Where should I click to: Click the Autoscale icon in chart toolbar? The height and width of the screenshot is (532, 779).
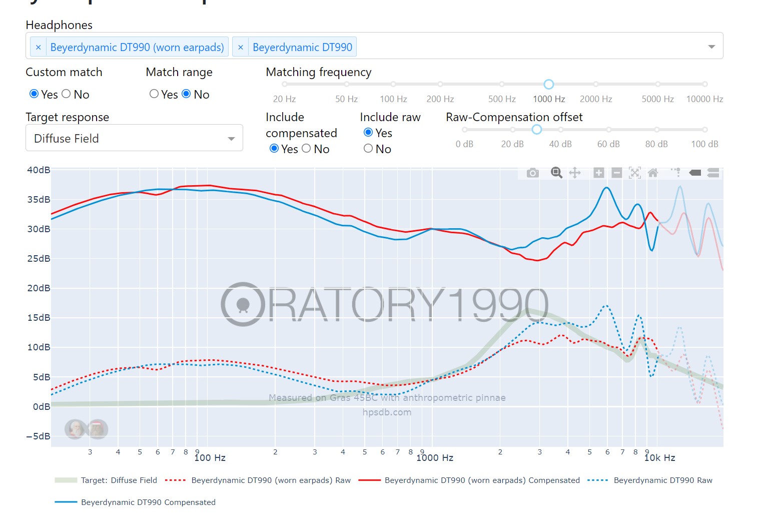click(x=635, y=173)
